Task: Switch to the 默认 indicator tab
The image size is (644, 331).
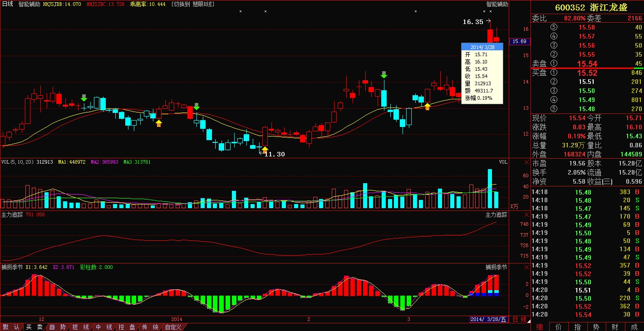Action: (x=11, y=327)
